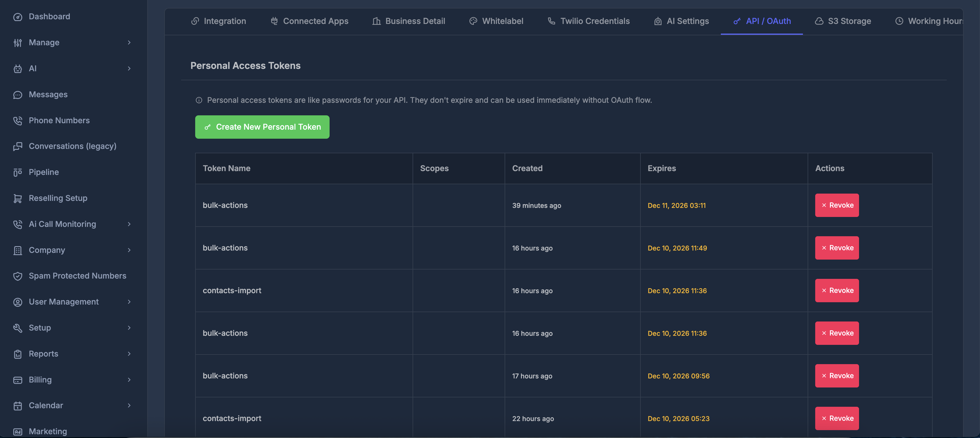Click the Conversations (legacy) icon
This screenshot has height=438, width=980.
(18, 146)
